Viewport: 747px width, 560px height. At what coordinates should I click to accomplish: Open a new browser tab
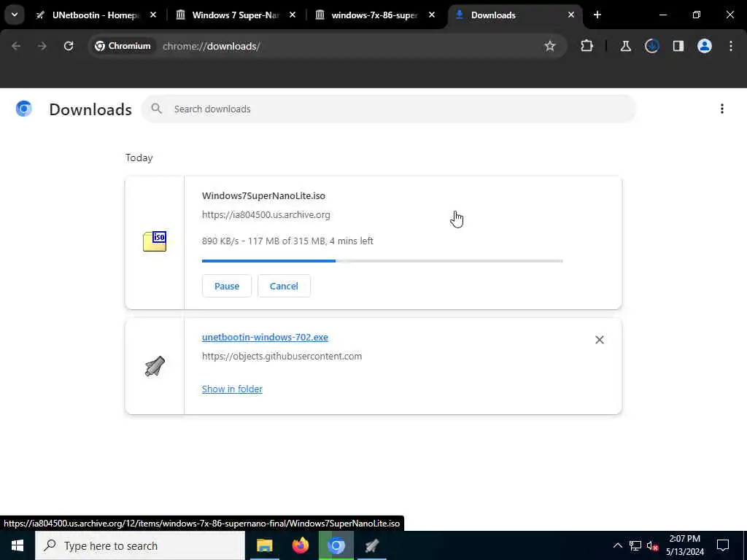597,15
